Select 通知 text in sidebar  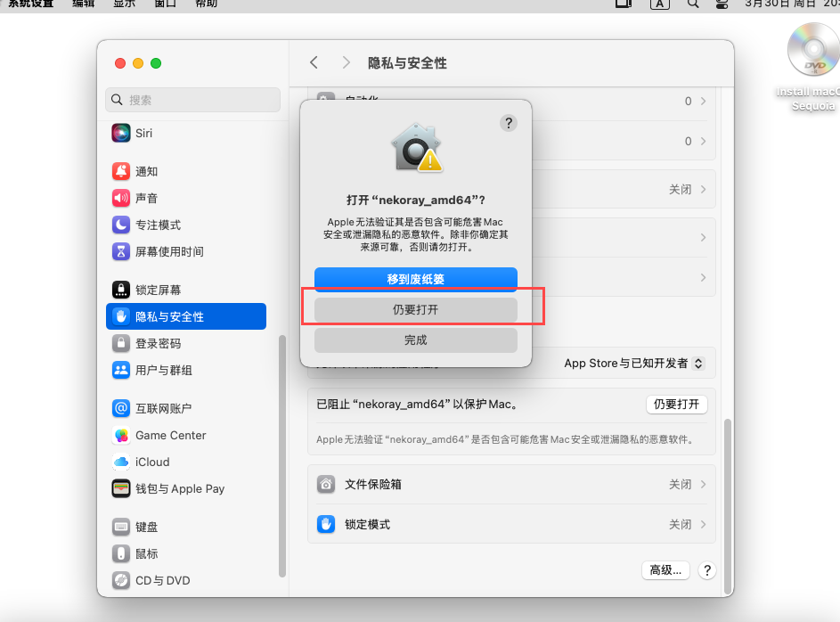(146, 171)
